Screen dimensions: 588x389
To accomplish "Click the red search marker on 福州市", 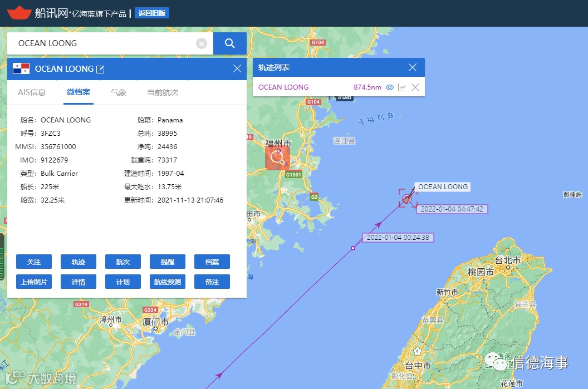I will pyautogui.click(x=277, y=158).
